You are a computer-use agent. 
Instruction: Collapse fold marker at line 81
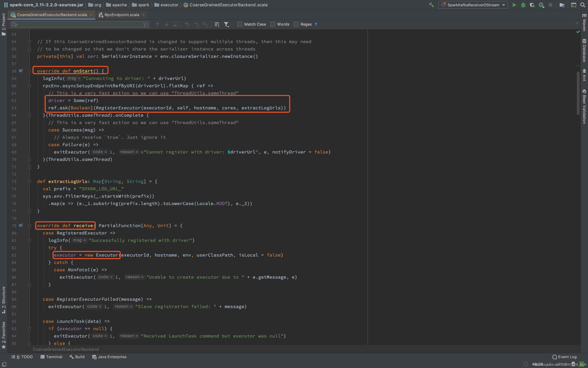[29, 240]
